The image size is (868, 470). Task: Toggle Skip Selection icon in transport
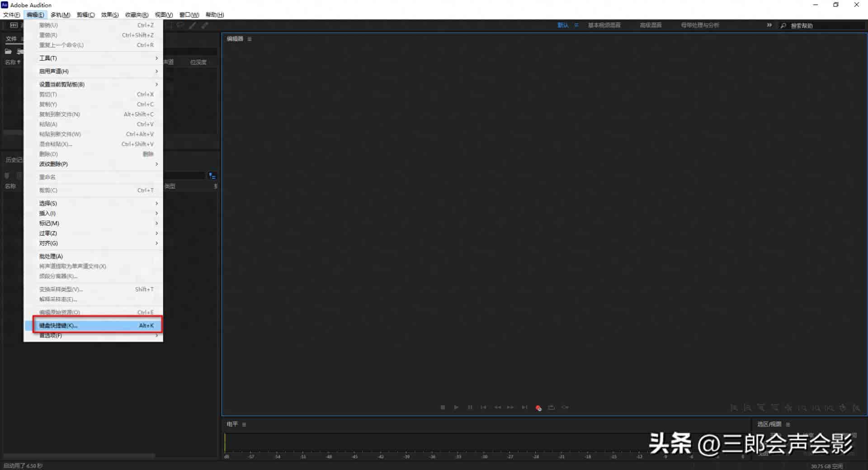565,408
